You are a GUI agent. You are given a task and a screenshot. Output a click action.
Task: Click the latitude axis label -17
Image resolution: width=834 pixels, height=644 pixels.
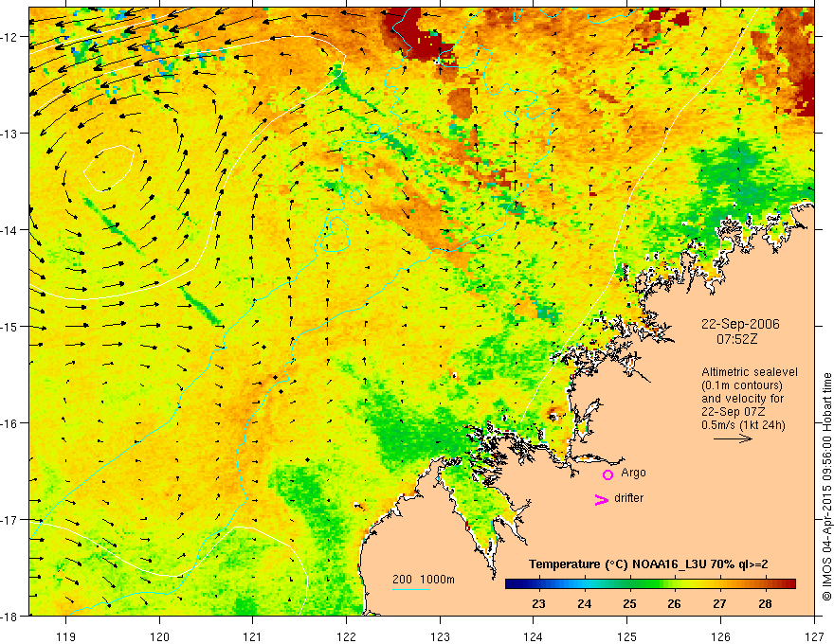coord(10,520)
